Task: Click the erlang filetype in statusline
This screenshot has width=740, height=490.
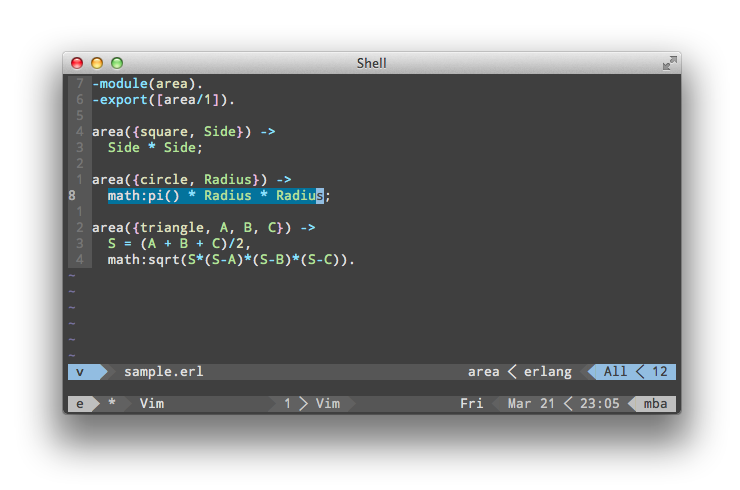Action: coord(548,372)
